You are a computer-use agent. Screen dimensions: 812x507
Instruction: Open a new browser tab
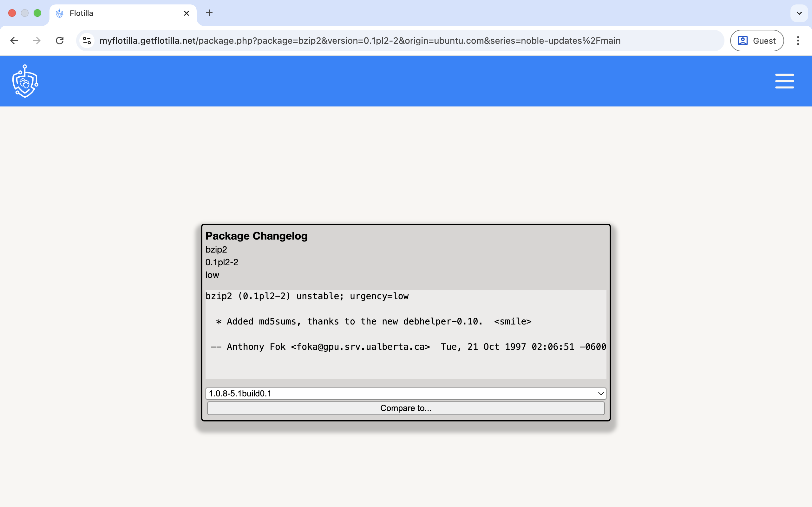[x=209, y=13]
